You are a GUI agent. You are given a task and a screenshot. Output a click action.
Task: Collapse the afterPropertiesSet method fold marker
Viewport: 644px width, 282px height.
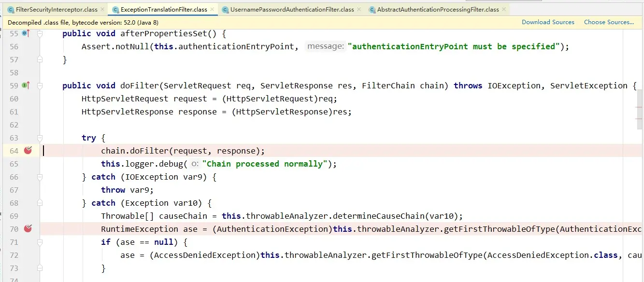pos(40,33)
